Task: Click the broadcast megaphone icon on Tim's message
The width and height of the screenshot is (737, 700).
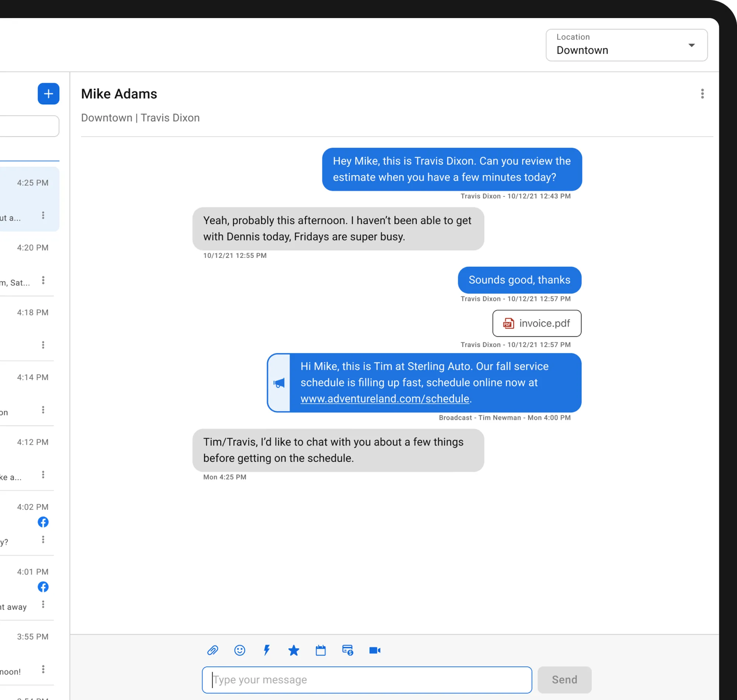Action: click(279, 382)
